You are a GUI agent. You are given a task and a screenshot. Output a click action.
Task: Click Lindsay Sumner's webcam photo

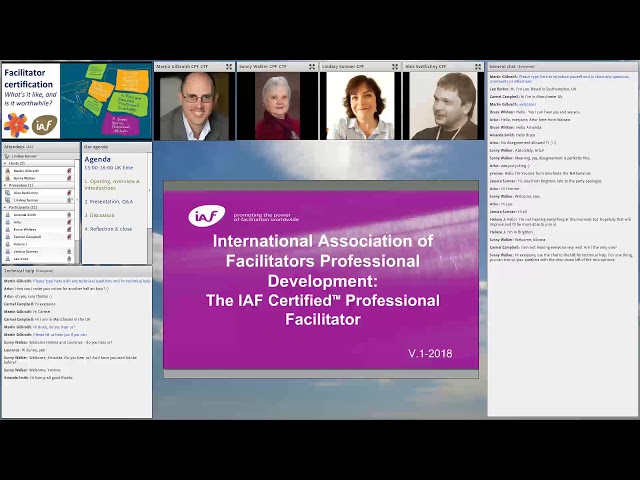tap(360, 107)
